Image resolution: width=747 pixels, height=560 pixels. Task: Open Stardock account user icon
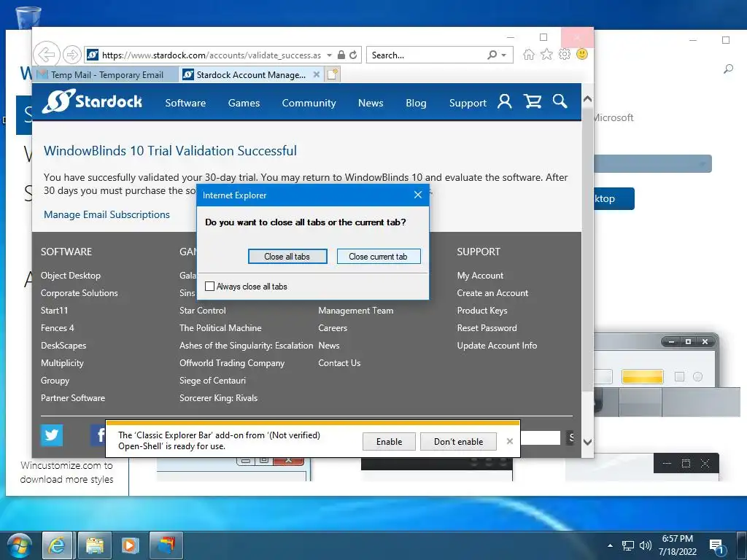coord(505,101)
